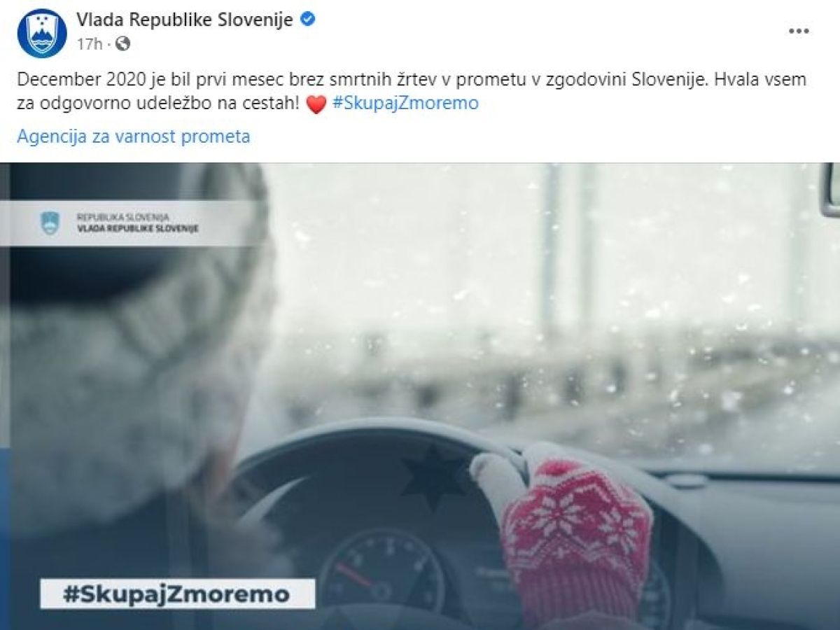Follow the #SkupajZmoremo hashtag in the post text
840x630 pixels.
405,104
